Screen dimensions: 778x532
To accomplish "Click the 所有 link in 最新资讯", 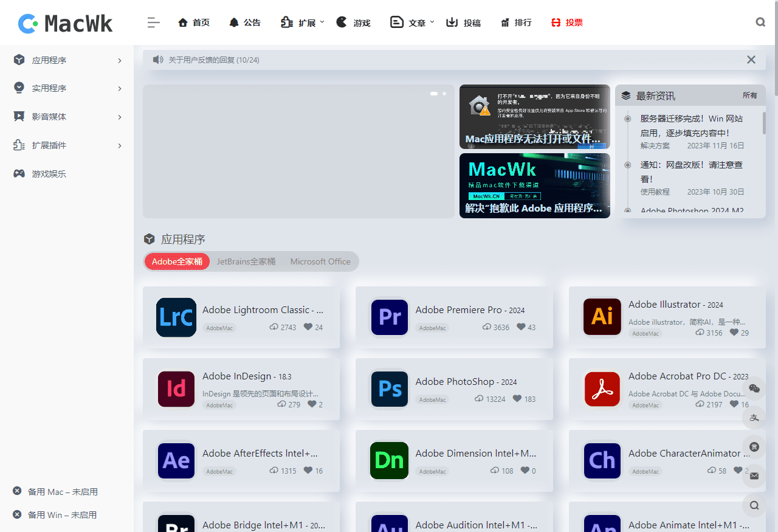I will pos(750,95).
